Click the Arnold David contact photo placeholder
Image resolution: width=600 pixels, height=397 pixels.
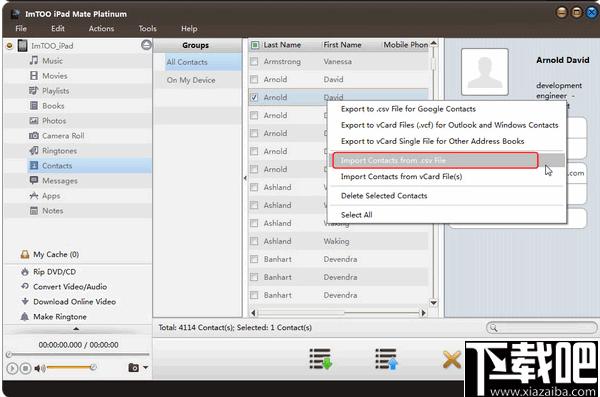coord(485,72)
